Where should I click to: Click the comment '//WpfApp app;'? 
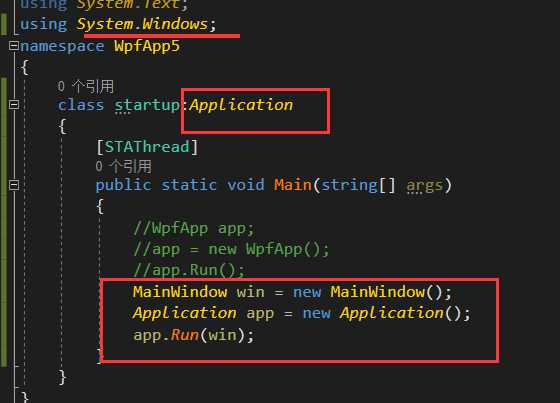point(194,228)
